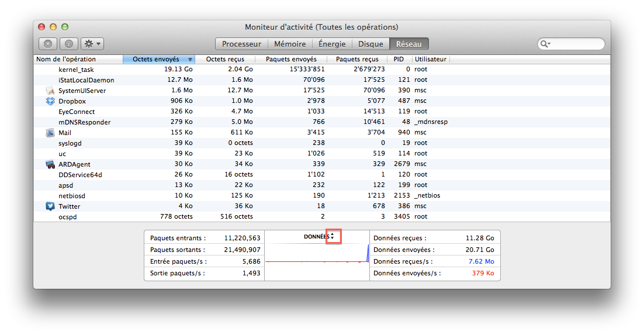Open the DONNÉES graph type selector
This screenshot has height=335, width=644.
coord(332,236)
